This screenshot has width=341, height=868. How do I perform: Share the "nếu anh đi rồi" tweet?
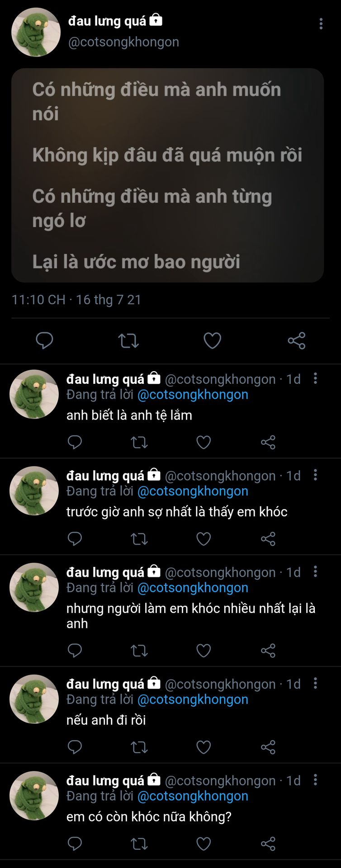click(268, 747)
